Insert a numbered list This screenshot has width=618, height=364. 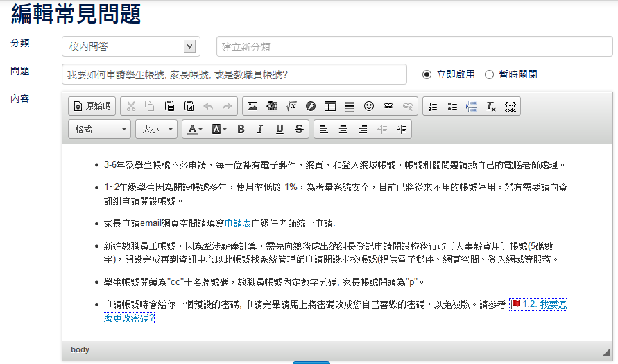tap(433, 106)
